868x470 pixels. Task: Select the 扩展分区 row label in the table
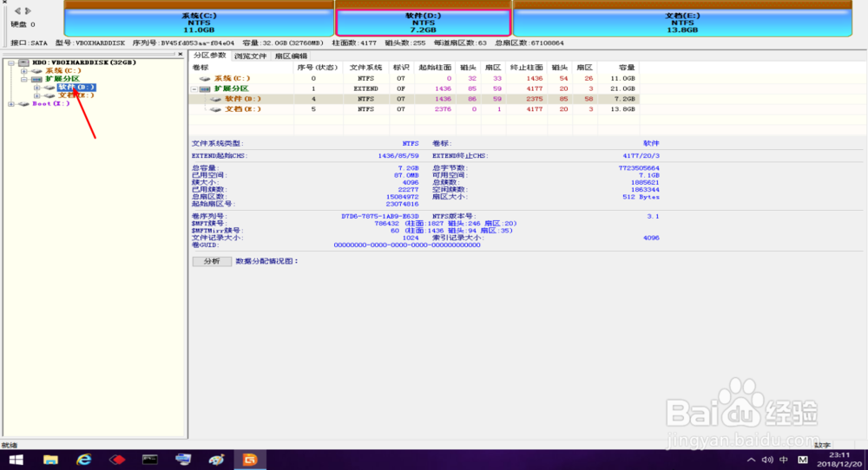tap(232, 89)
